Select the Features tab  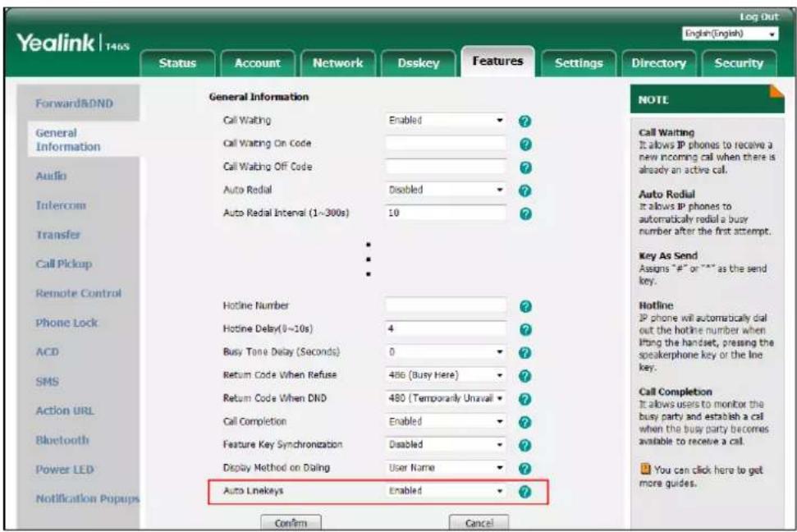click(x=497, y=61)
